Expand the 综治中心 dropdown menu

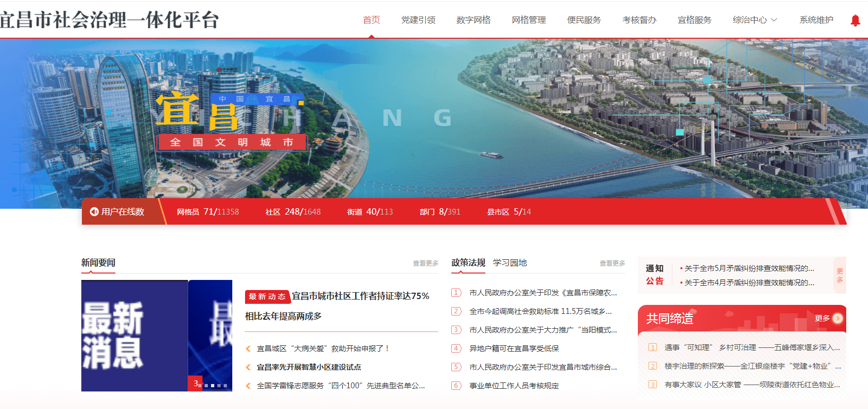point(755,20)
